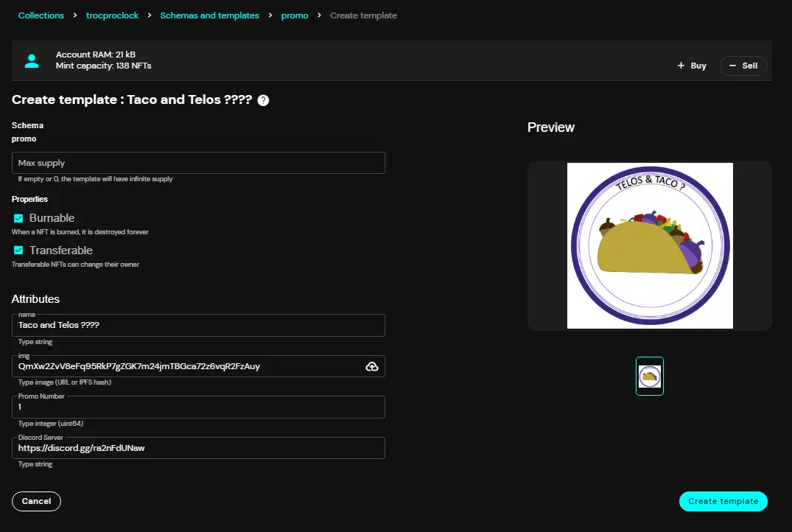Click the Properties label
The width and height of the screenshot is (792, 532).
pyautogui.click(x=29, y=199)
